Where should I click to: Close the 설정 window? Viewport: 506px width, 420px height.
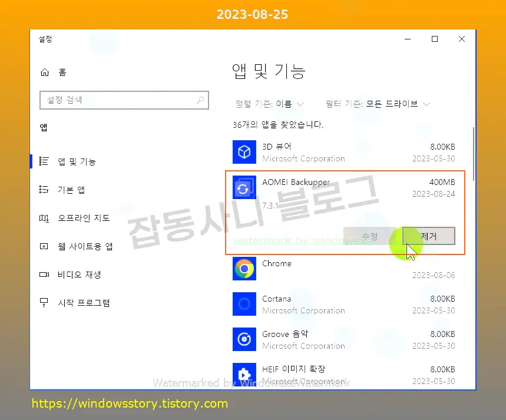462,39
